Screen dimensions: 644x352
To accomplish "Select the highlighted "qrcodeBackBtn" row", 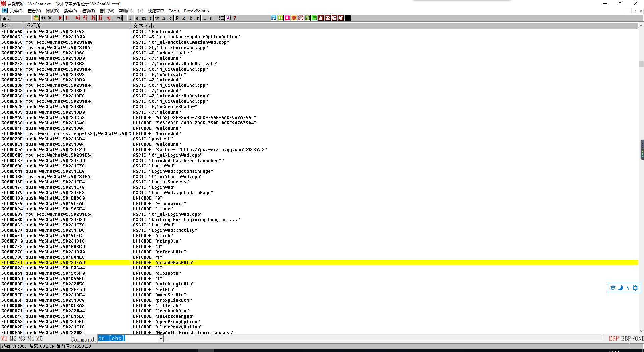I will click(319, 263).
